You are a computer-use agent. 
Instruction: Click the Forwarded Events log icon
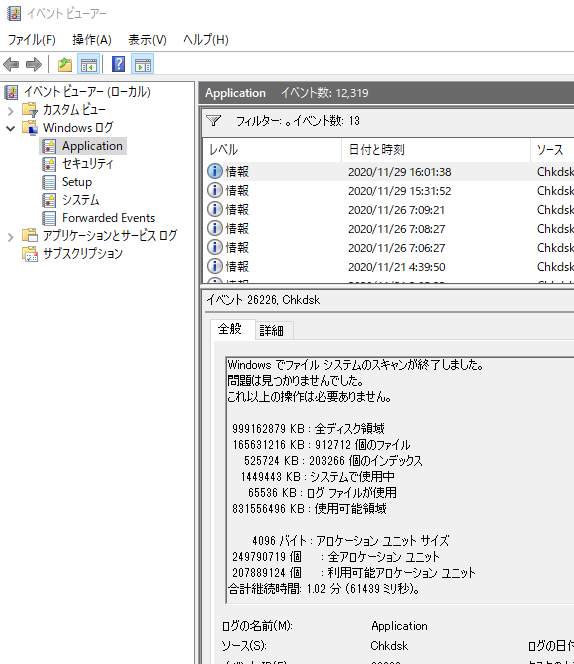coord(49,218)
